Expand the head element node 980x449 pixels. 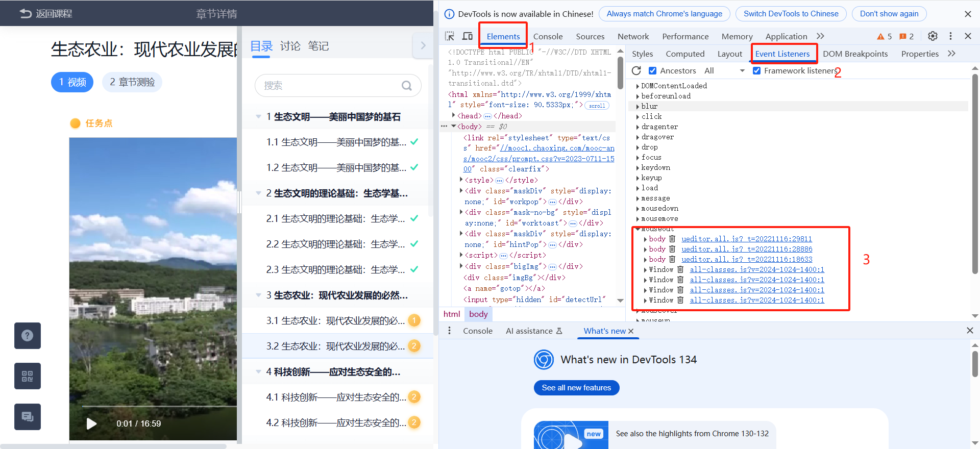click(453, 115)
